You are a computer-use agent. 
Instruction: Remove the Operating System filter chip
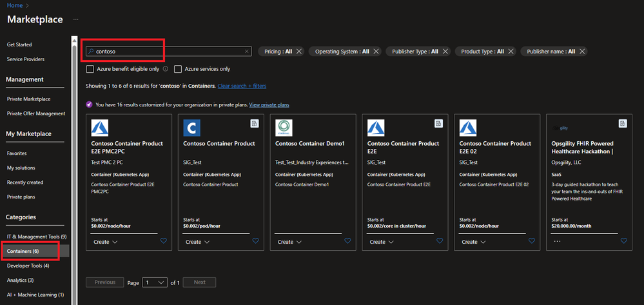click(376, 52)
